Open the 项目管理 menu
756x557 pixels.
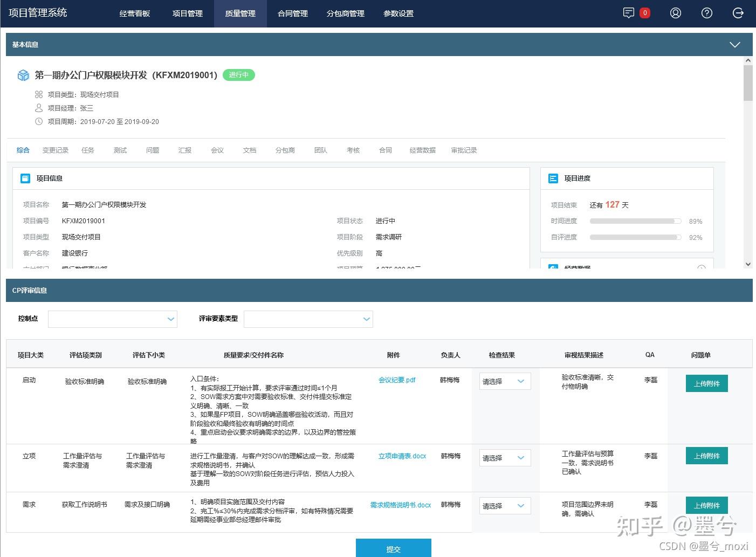coord(188,13)
